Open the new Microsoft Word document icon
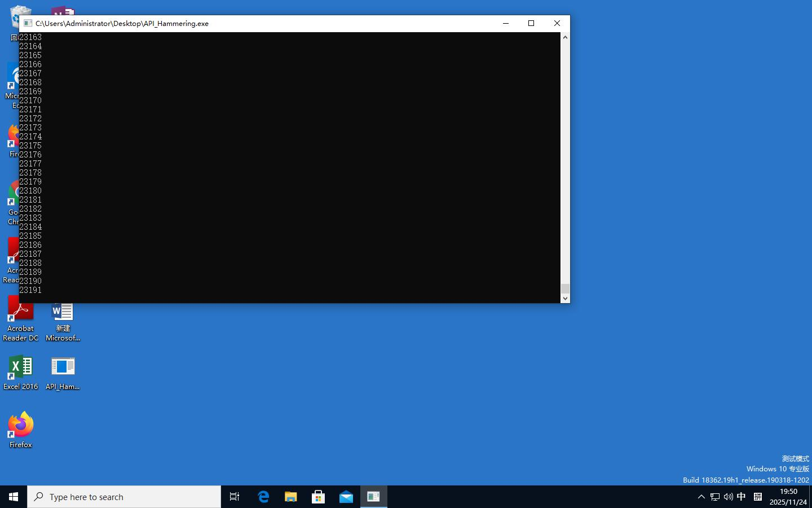Viewport: 812px width, 508px height. pyautogui.click(x=63, y=318)
